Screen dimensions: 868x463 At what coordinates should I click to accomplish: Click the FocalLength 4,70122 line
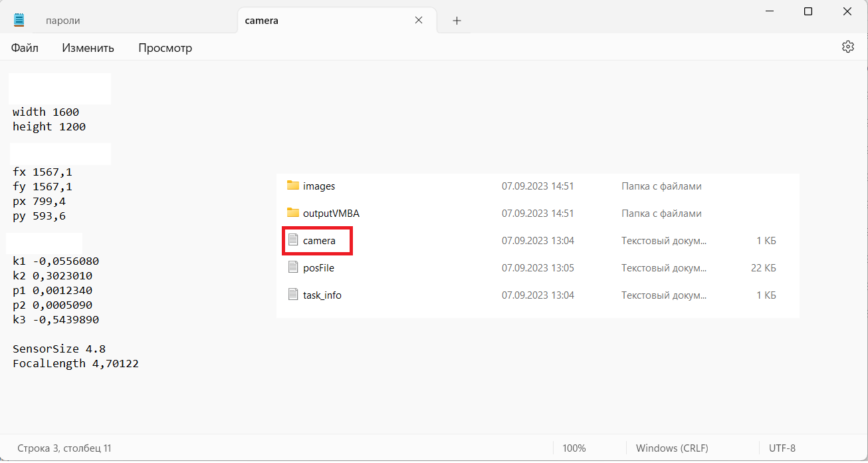(76, 363)
